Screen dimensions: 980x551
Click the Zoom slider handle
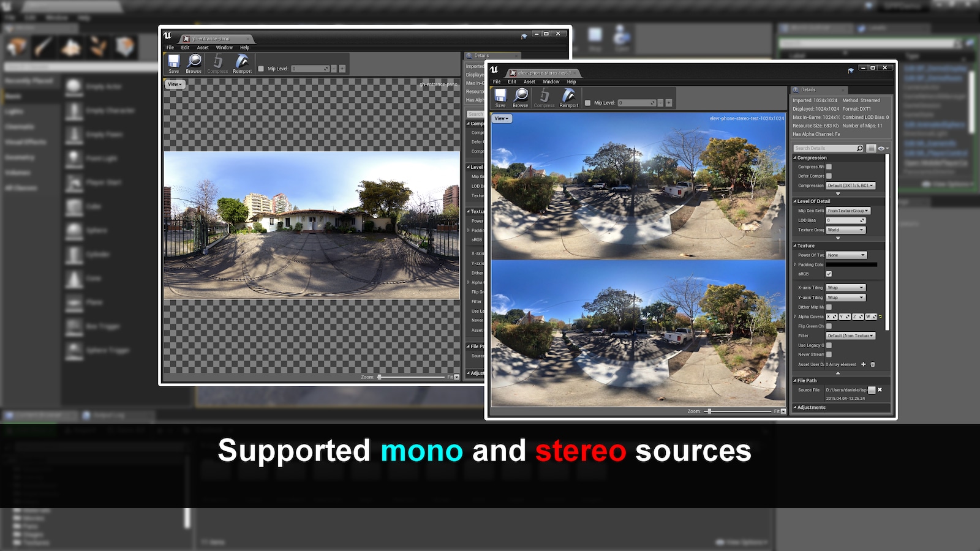(x=710, y=412)
